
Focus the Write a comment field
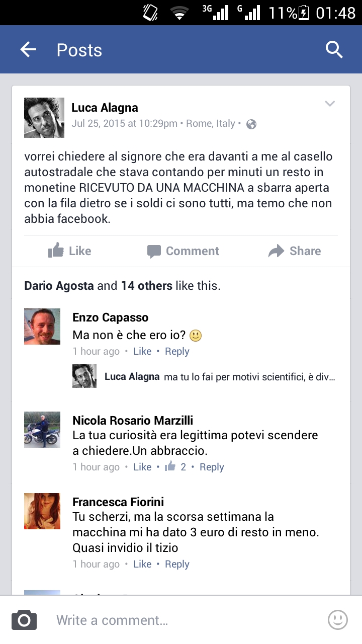(x=186, y=620)
